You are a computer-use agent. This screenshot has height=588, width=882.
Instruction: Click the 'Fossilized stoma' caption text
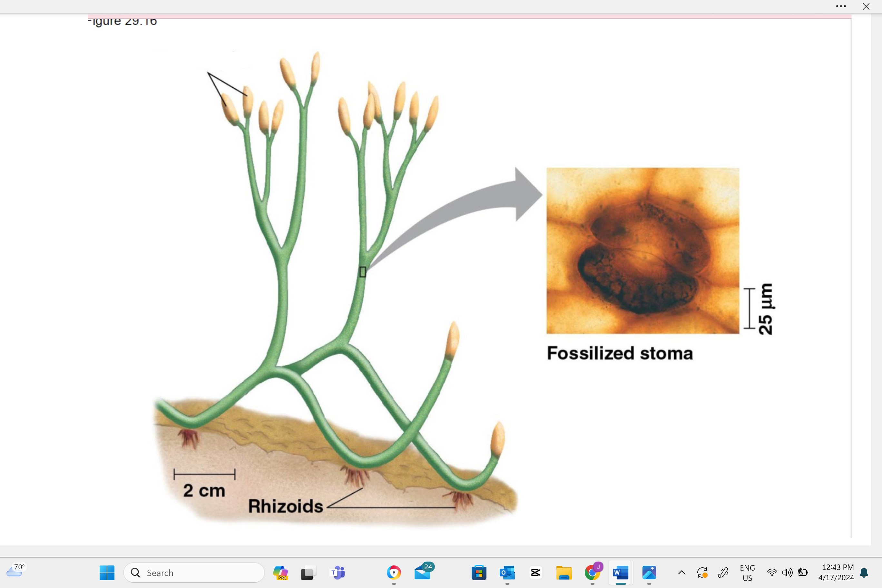620,353
